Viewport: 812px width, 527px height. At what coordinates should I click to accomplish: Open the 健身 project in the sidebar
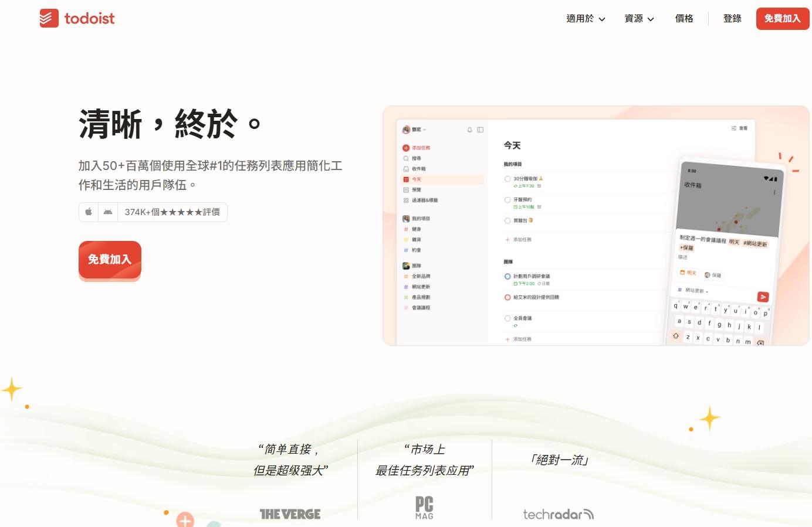click(x=412, y=229)
